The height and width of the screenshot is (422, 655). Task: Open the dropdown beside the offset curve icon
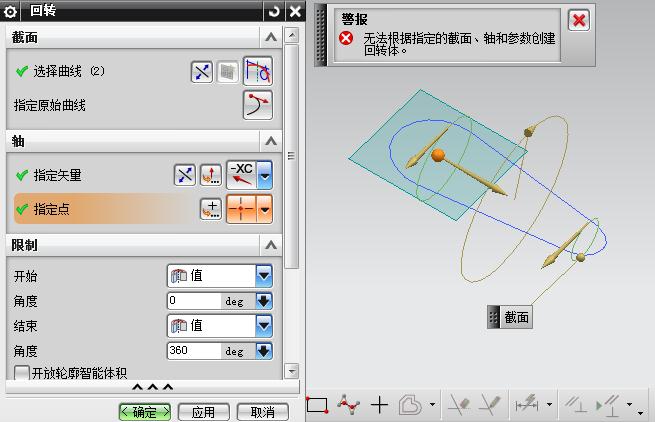(432, 404)
